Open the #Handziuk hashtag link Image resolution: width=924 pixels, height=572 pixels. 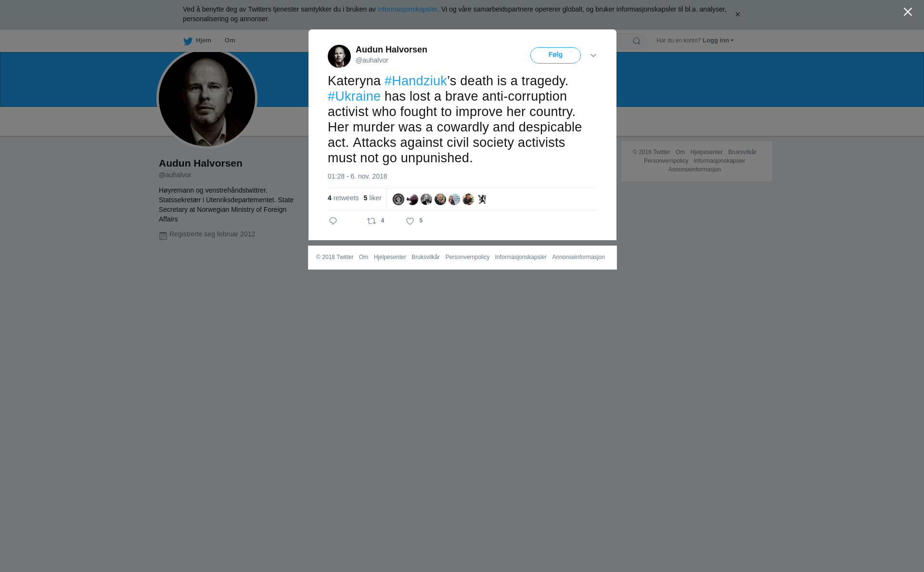click(x=416, y=81)
